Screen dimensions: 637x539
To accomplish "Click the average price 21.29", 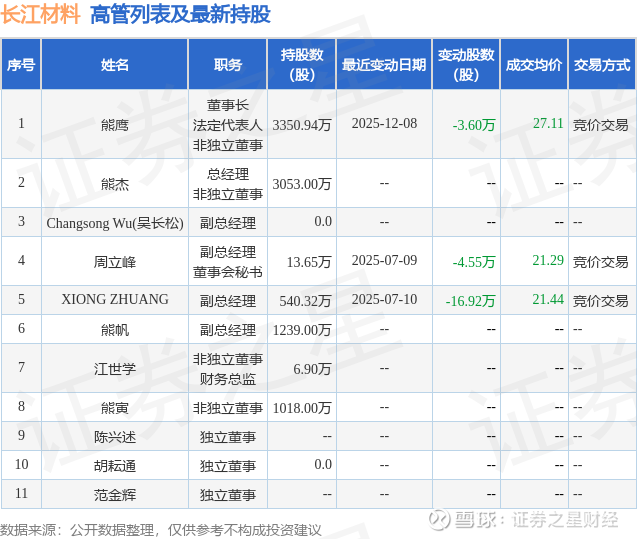I will tap(548, 260).
